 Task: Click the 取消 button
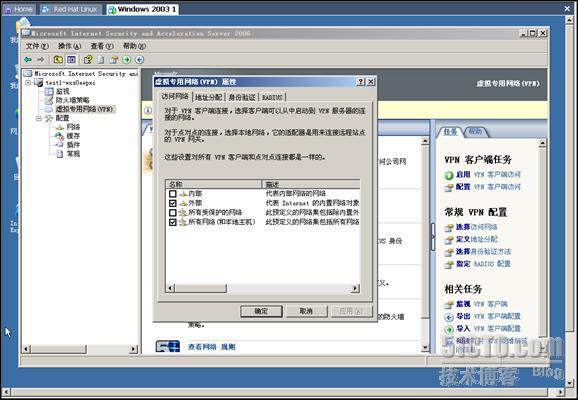click(306, 311)
